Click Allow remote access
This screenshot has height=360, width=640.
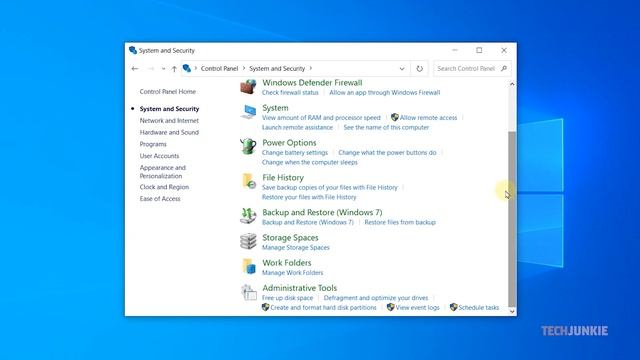tap(428, 118)
